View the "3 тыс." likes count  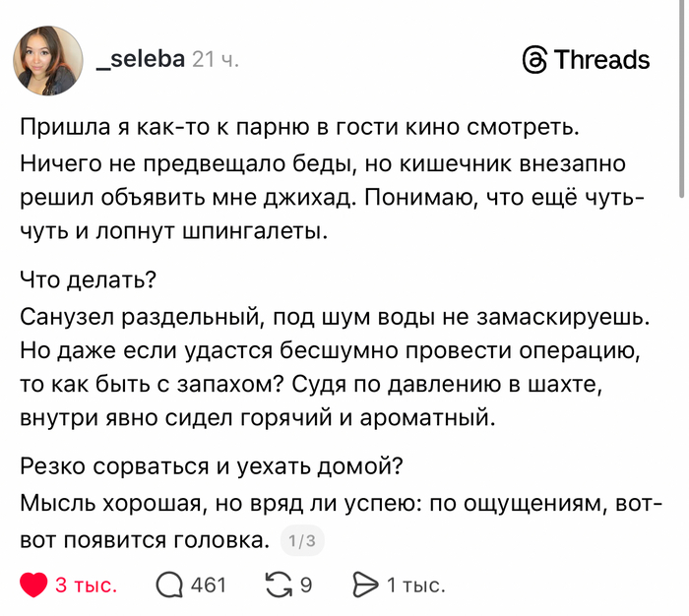click(86, 585)
